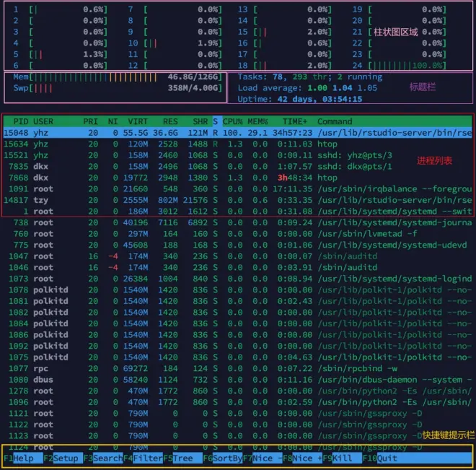The width and height of the screenshot is (476, 470).
Task: Click the 3h48:34 TIME+ value
Action: [295, 178]
